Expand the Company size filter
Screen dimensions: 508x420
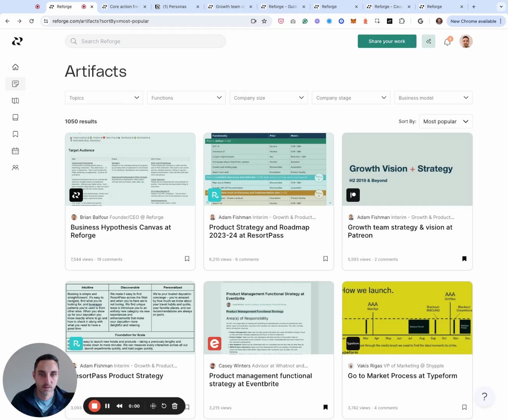coord(269,98)
